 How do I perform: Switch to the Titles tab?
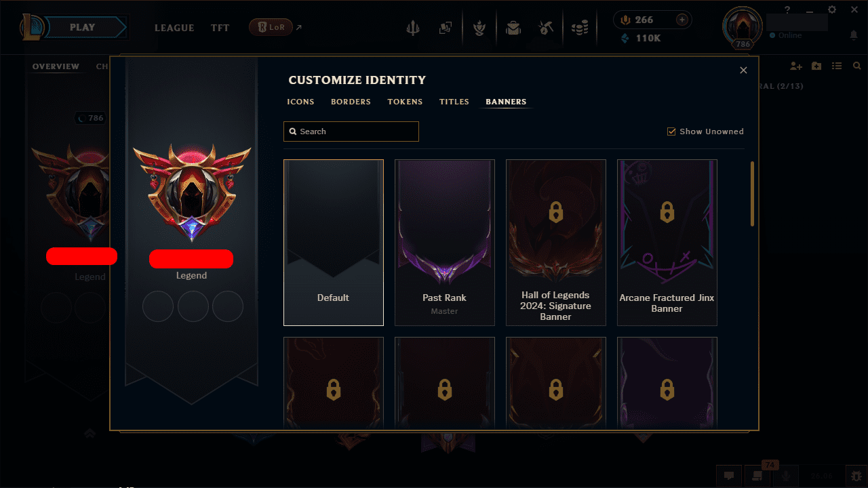(x=454, y=102)
